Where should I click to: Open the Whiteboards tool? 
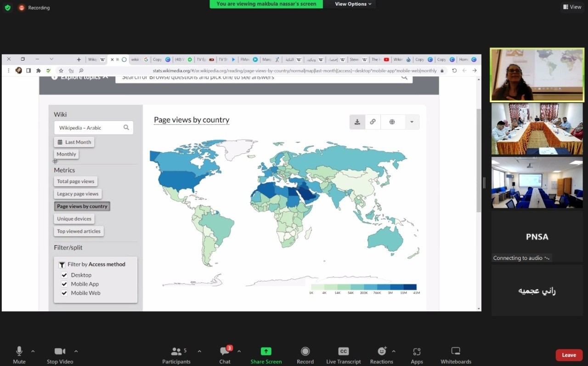click(456, 351)
